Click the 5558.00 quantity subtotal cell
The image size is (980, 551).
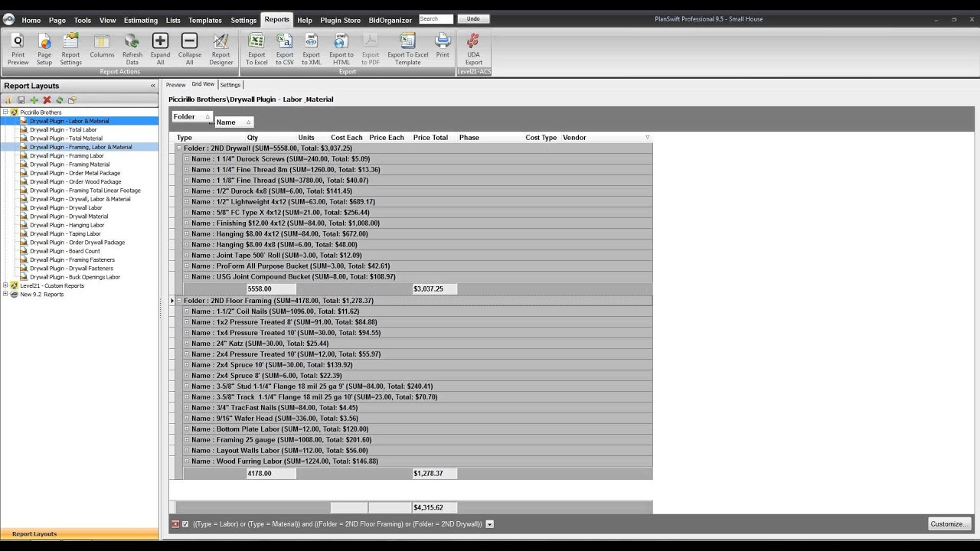tap(271, 289)
